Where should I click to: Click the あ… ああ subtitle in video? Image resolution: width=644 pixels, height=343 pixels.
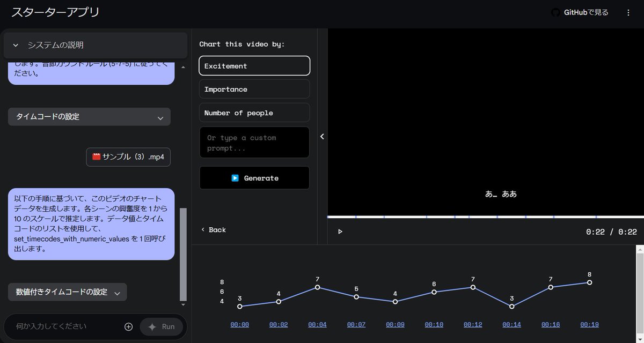[x=501, y=194]
